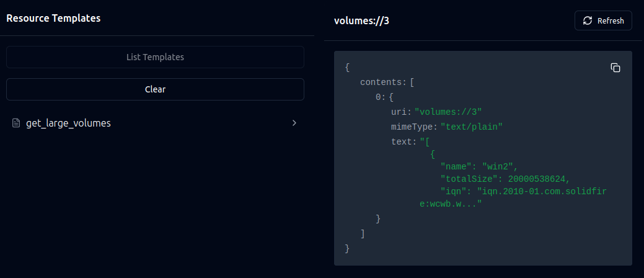Click the chevron arrow on get_large_volumes row
Screen dimensions: 644x278
tap(294, 123)
